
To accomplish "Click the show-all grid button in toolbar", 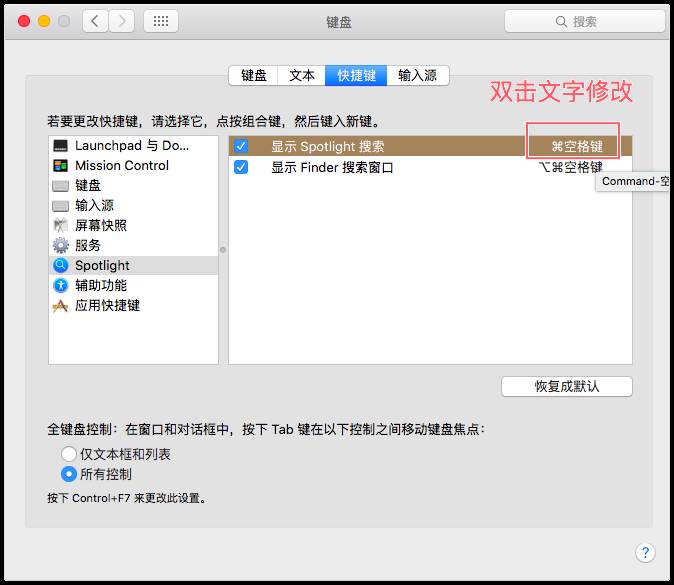I will coord(162,21).
